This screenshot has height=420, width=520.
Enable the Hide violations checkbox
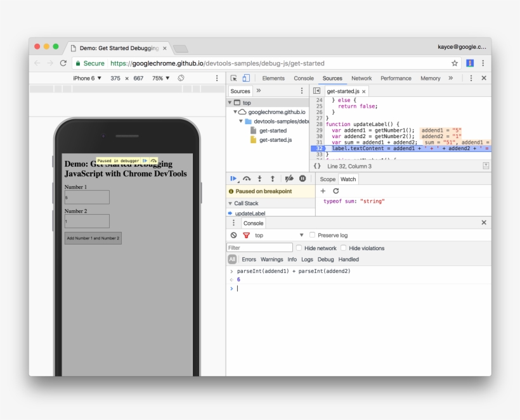(x=342, y=248)
